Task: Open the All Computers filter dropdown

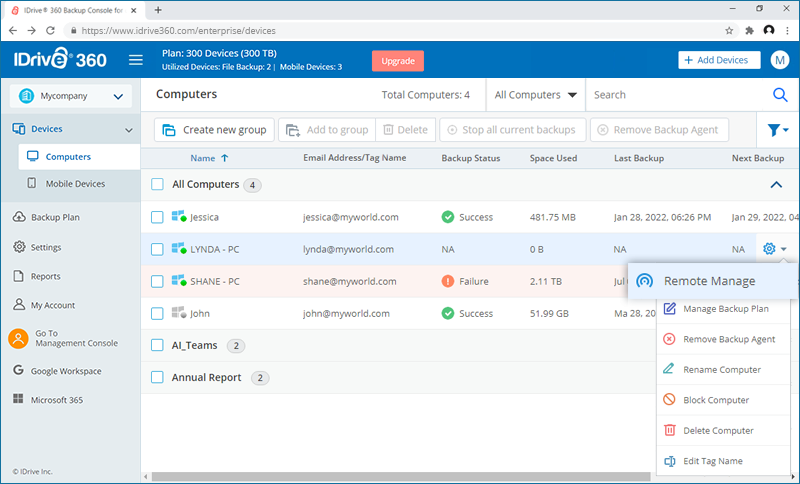Action: (x=535, y=95)
